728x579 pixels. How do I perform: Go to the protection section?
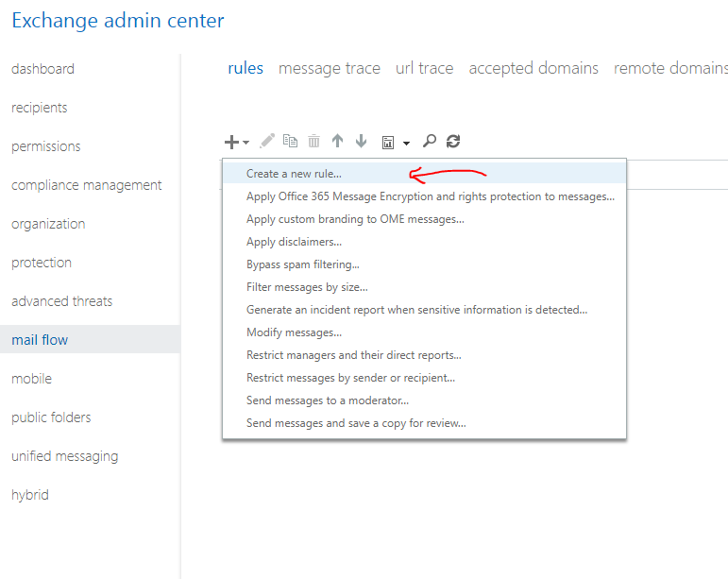pos(42,263)
